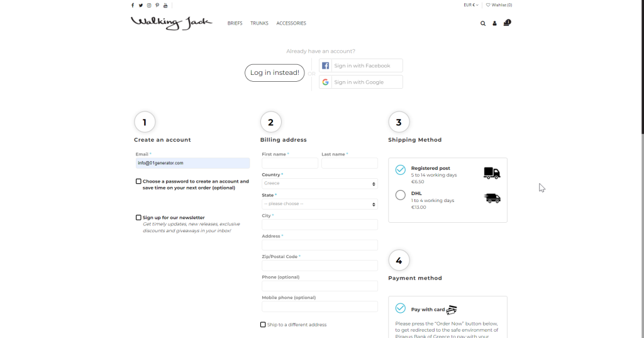Sign in with Google button
This screenshot has width=644, height=338.
pos(360,82)
